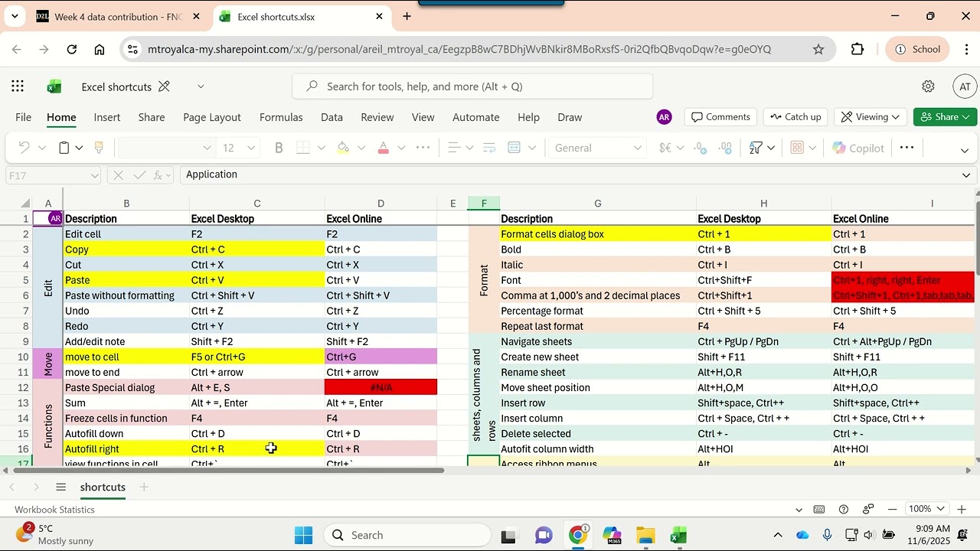Screen dimensions: 980x551
Task: Open the browser extensions puzzle icon
Action: point(857,49)
